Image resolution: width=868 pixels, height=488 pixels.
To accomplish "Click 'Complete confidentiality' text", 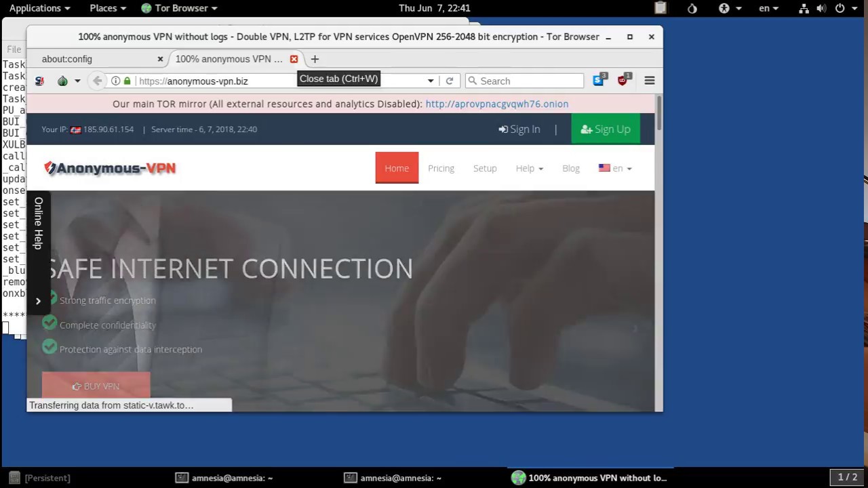I will pos(108,325).
